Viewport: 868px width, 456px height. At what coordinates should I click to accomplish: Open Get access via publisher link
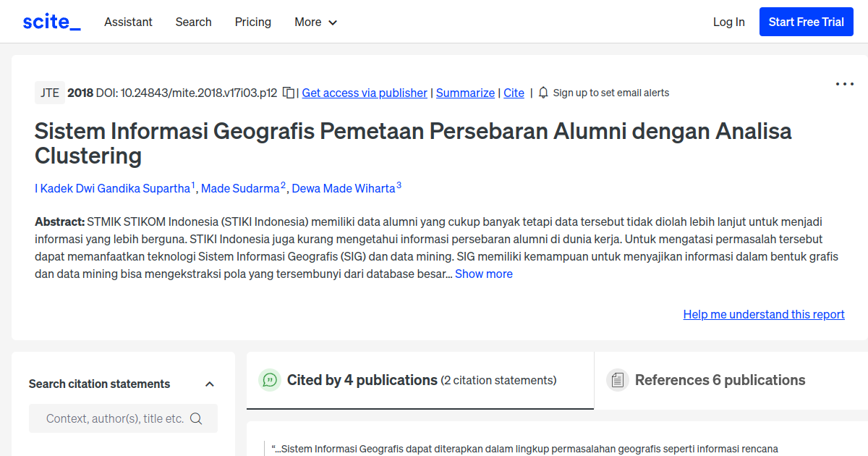(364, 93)
